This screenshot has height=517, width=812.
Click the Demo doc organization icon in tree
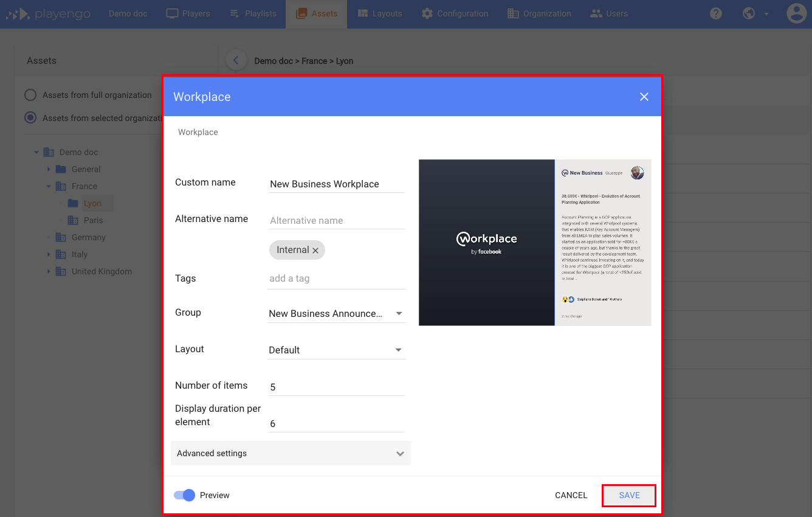[x=49, y=152]
